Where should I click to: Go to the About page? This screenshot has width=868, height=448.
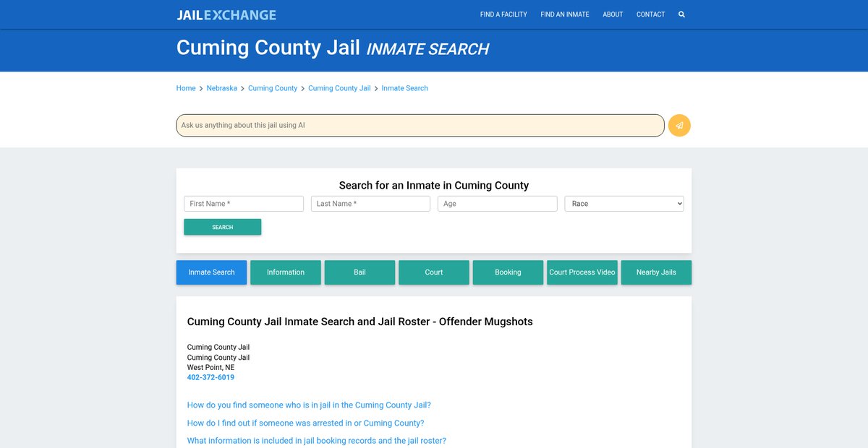coord(613,14)
